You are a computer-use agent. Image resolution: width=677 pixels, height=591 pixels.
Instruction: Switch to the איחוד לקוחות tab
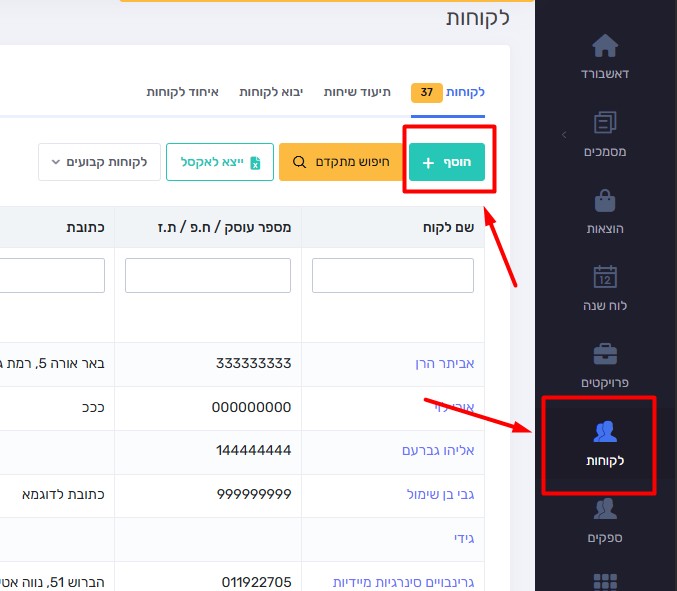[x=178, y=92]
